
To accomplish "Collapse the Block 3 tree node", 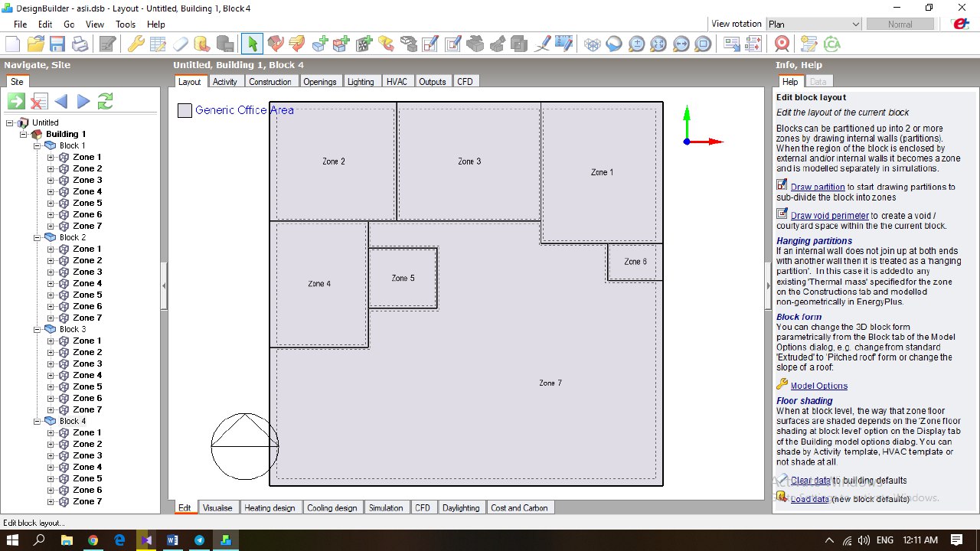I will (x=37, y=329).
